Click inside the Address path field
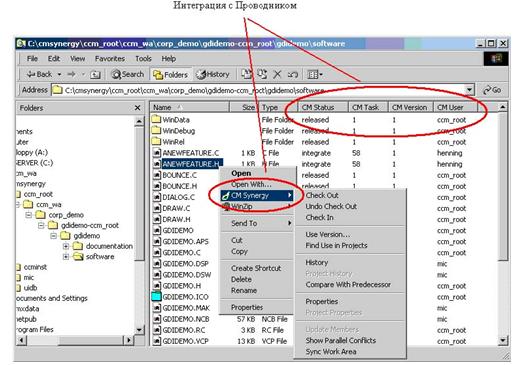Screen dimensions: 513x365 point(259,90)
